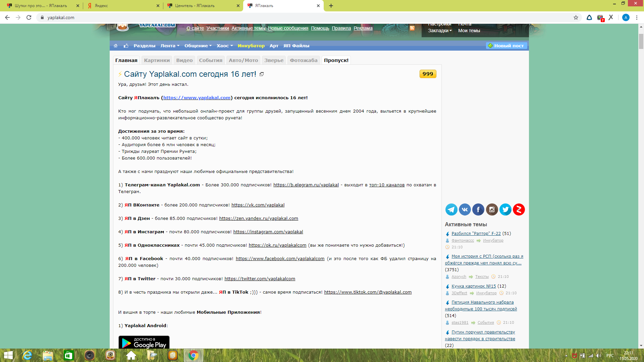The height and width of the screenshot is (362, 644).
Task: Open the Facebook social icon
Action: [478, 209]
